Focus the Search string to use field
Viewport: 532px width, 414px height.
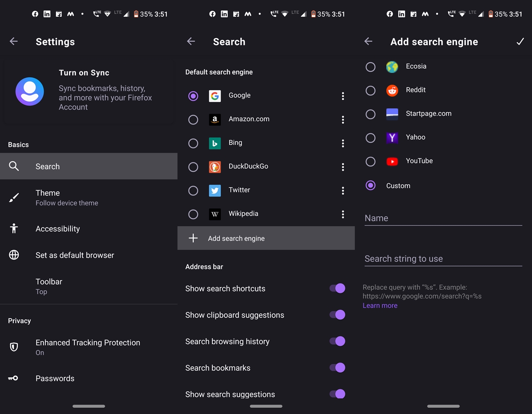point(443,259)
